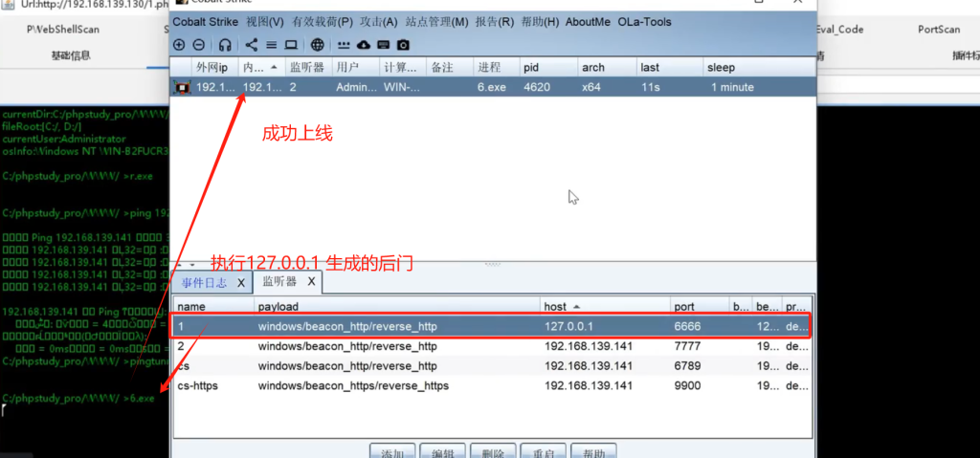Sort listeners by host column header
This screenshot has height=458, width=980.
(605, 306)
